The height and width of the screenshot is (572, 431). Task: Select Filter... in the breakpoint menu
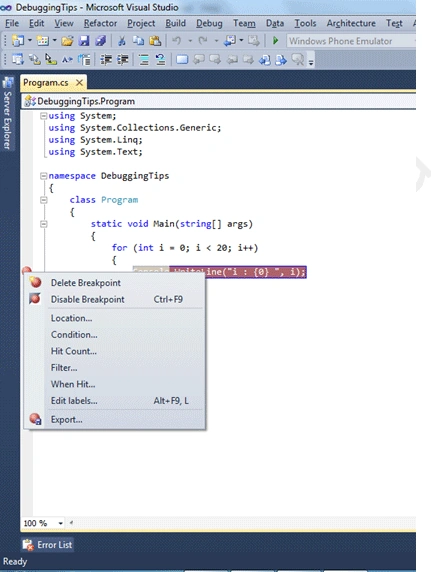115,367
